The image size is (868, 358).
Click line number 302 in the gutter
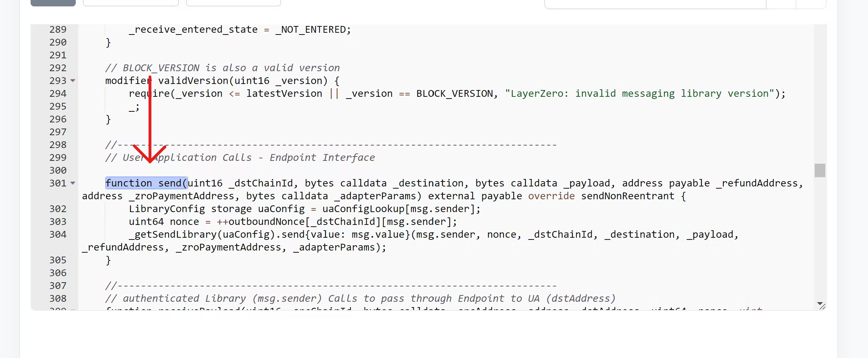click(58, 209)
